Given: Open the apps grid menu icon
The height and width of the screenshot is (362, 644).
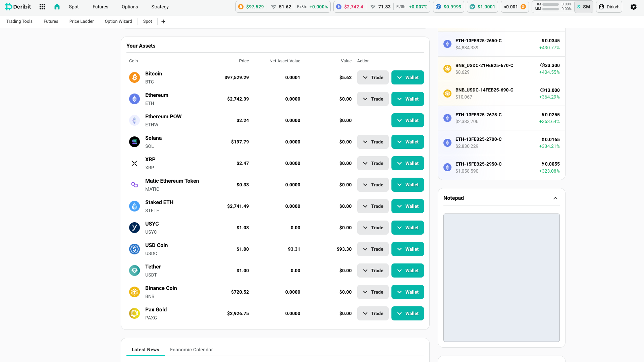Looking at the screenshot, I should click(42, 7).
